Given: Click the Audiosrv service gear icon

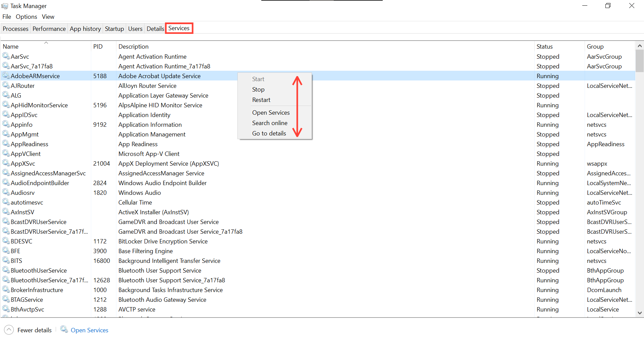Looking at the screenshot, I should click(x=6, y=193).
